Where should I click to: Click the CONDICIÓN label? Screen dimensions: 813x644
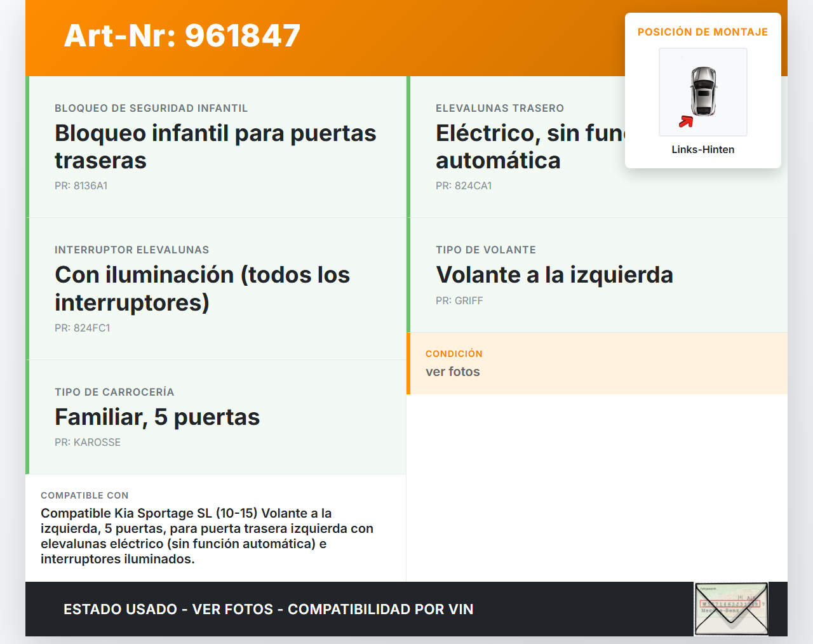tap(454, 354)
